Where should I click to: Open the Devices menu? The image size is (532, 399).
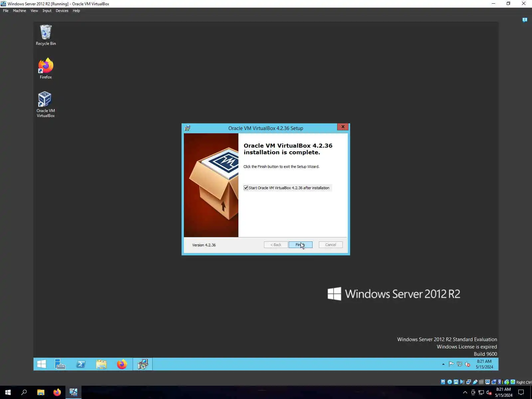62,11
